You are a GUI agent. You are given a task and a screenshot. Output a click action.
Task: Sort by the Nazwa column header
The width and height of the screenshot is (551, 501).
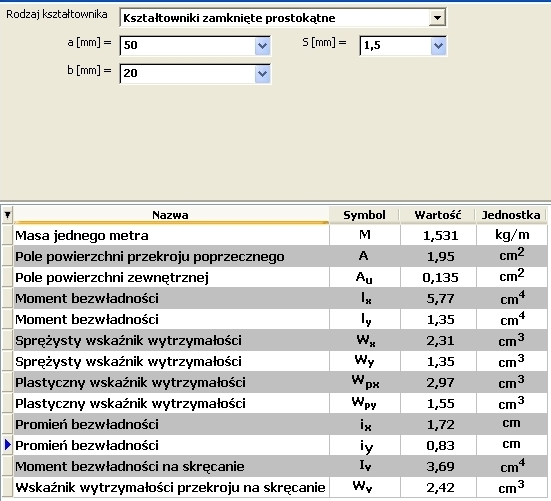171,215
